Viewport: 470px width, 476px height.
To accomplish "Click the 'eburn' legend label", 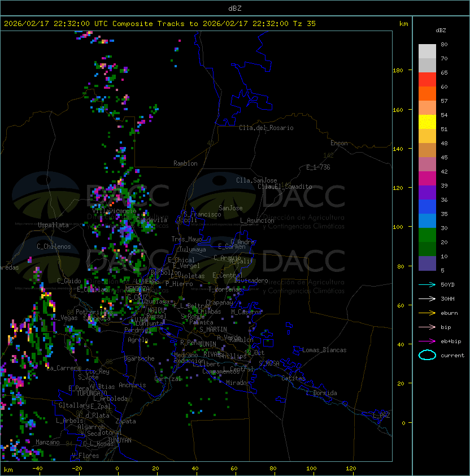I will pyautogui.click(x=449, y=313).
